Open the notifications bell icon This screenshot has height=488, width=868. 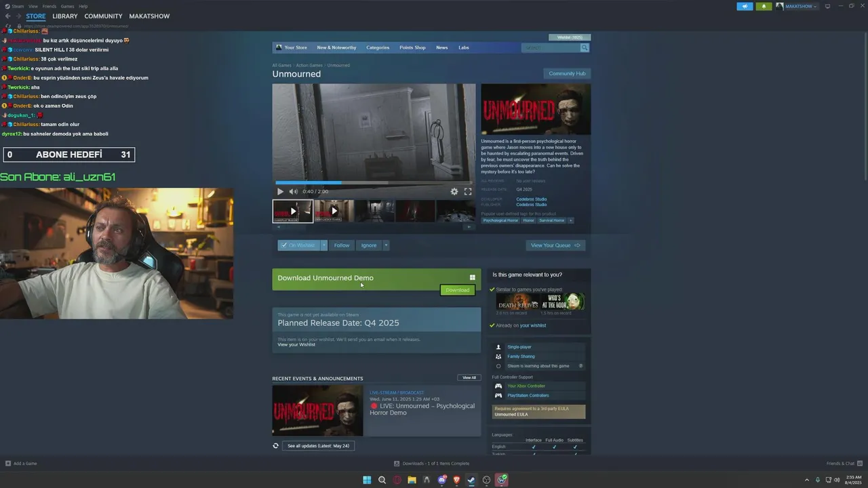[x=764, y=6]
